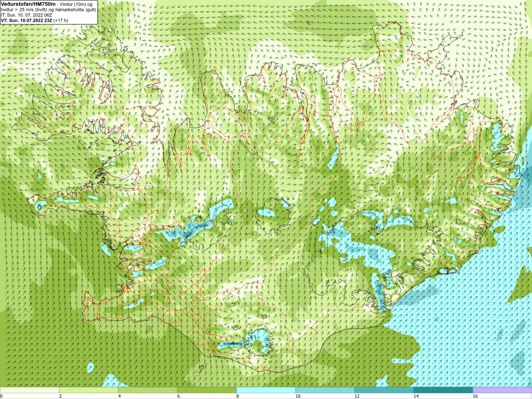Image resolution: width=532 pixels, height=399 pixels.
Task: Click the "12" label on the color scale
Action: 357,396
